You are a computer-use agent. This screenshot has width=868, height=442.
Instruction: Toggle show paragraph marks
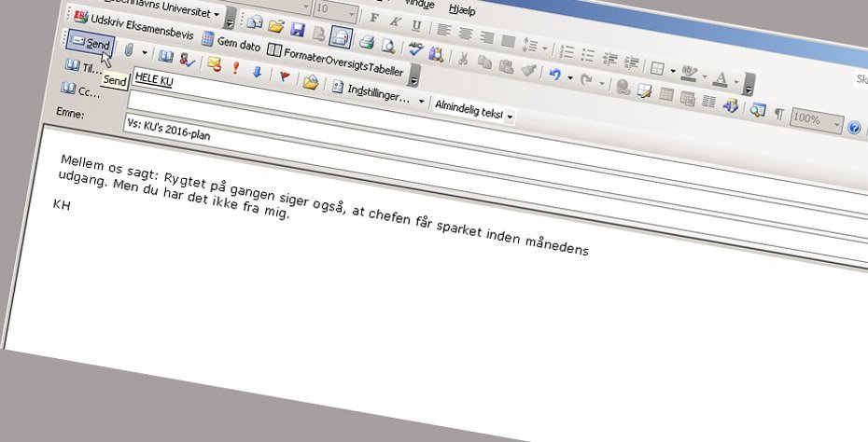778,114
